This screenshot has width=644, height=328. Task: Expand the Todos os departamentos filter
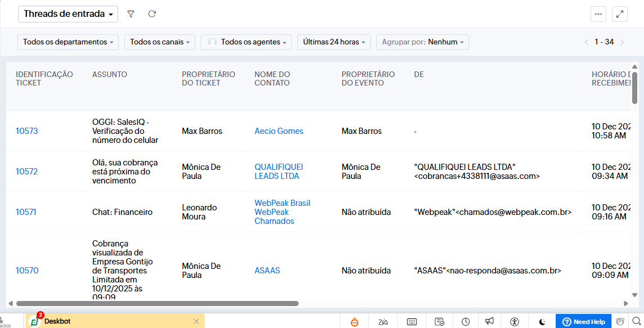68,42
